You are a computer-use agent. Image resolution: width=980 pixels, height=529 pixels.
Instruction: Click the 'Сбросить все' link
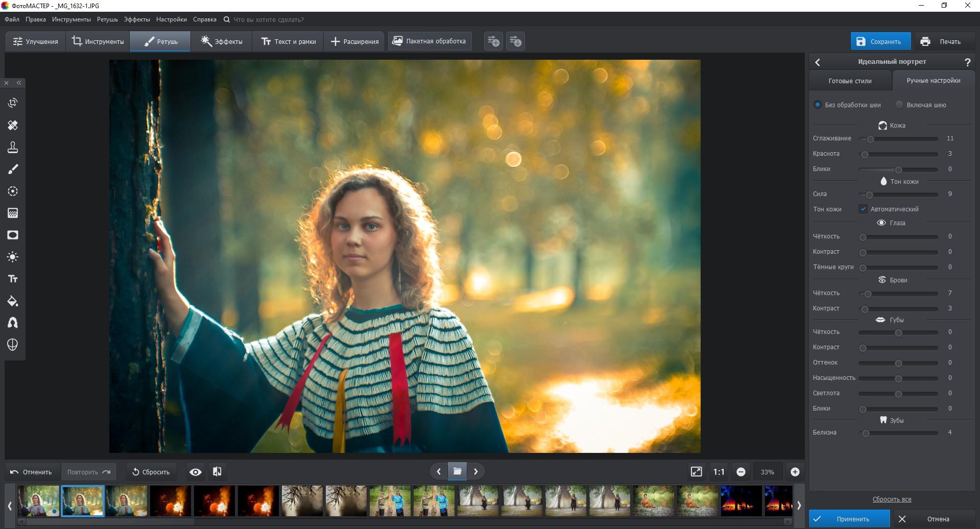(892, 499)
